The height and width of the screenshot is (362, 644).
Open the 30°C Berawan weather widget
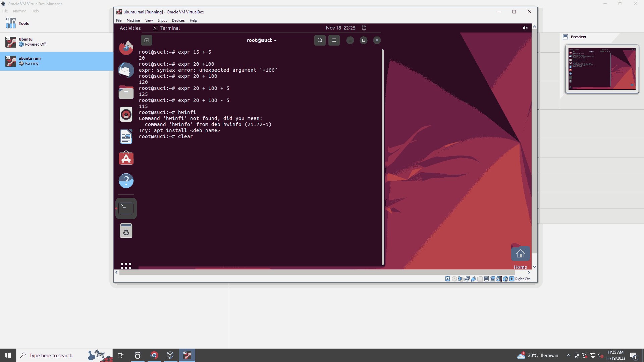pyautogui.click(x=538, y=355)
